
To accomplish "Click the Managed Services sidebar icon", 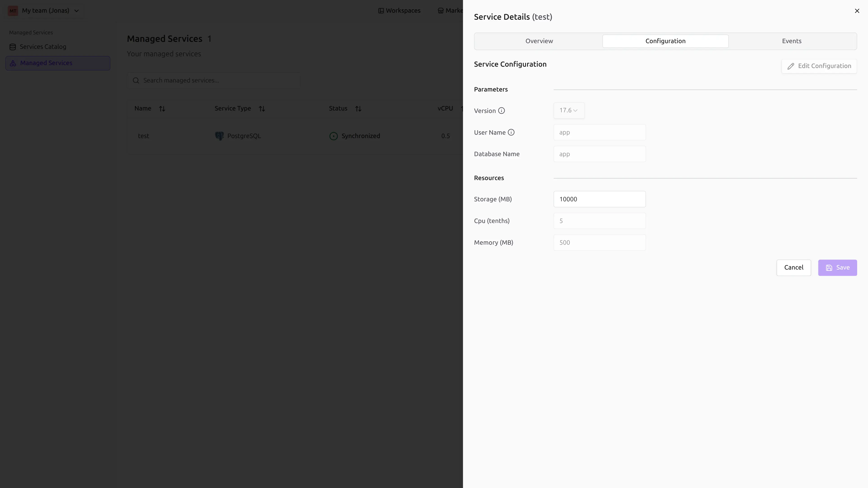I will tap(13, 63).
